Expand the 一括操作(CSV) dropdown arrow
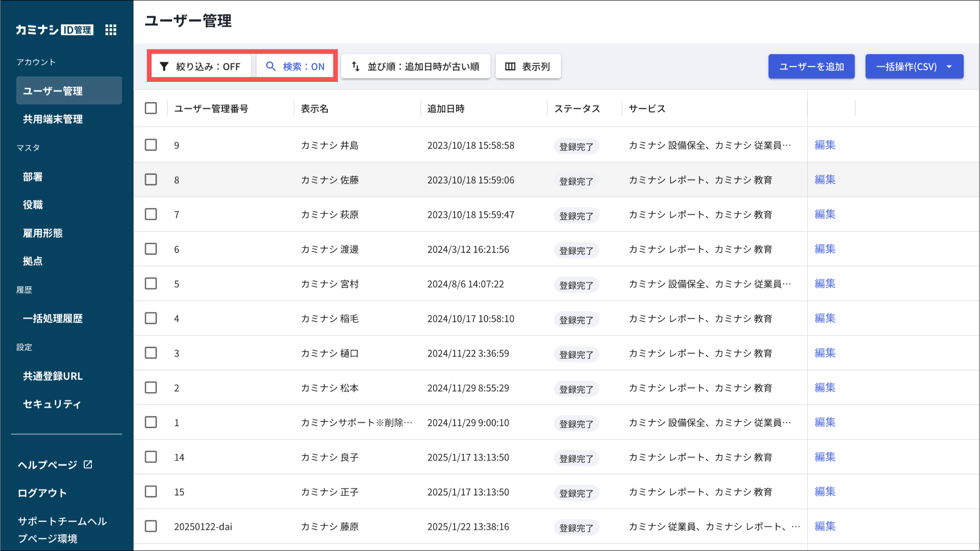The width and height of the screenshot is (980, 551). 949,67
